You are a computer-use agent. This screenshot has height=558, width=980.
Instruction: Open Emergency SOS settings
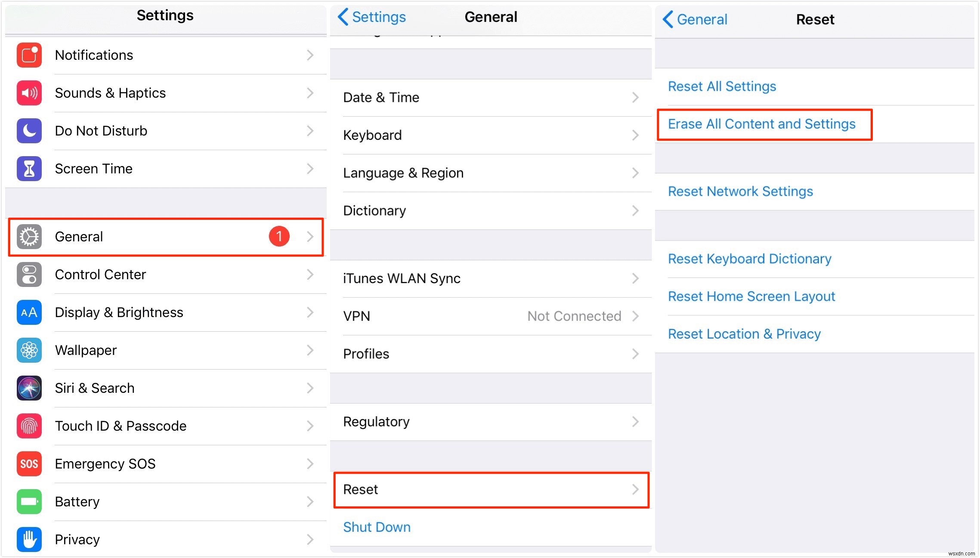point(165,462)
